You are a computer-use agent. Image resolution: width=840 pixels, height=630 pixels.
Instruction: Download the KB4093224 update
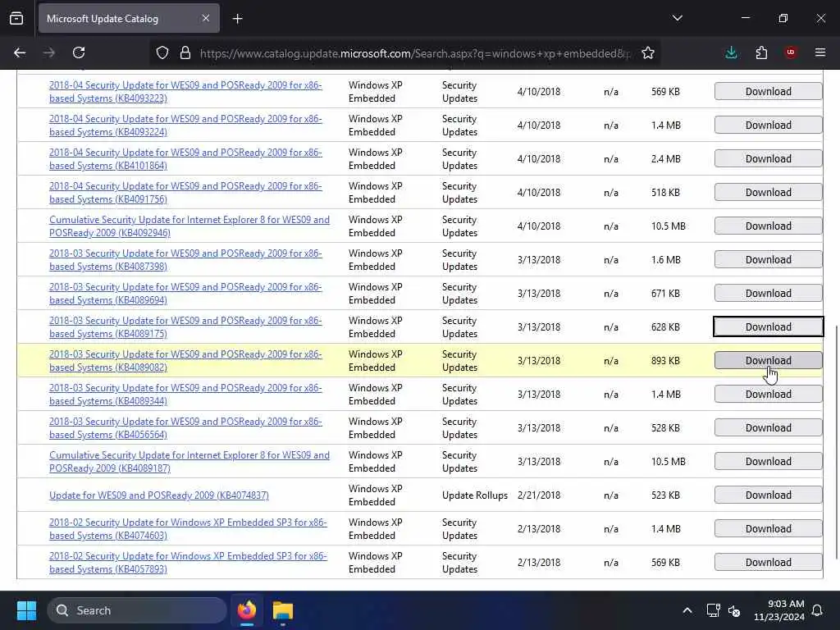(768, 126)
